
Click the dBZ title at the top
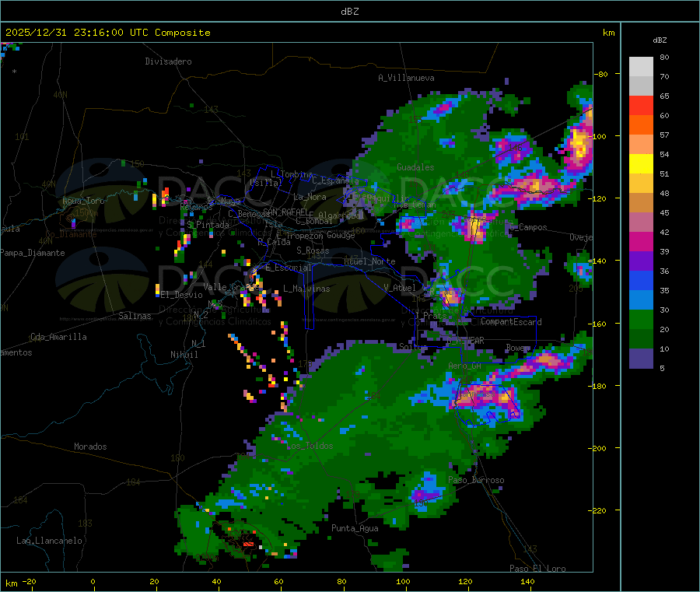click(x=349, y=12)
